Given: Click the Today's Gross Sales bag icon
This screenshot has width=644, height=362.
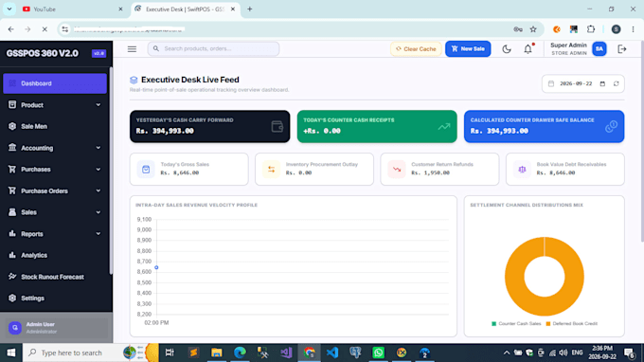Looking at the screenshot, I should (146, 170).
